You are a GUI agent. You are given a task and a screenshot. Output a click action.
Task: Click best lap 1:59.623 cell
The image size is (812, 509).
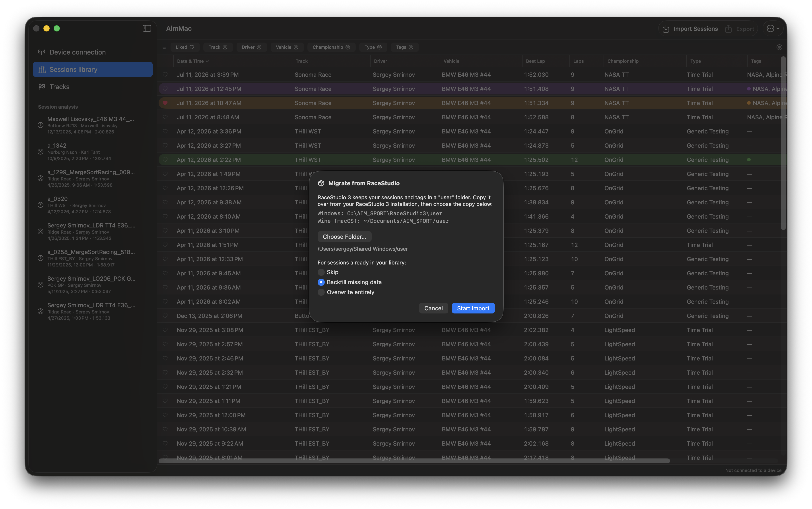coord(536,401)
